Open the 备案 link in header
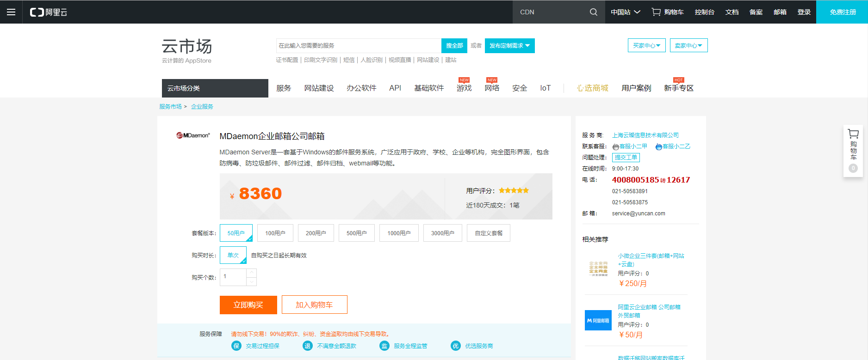Screen dimensions: 868x360 [x=756, y=12]
